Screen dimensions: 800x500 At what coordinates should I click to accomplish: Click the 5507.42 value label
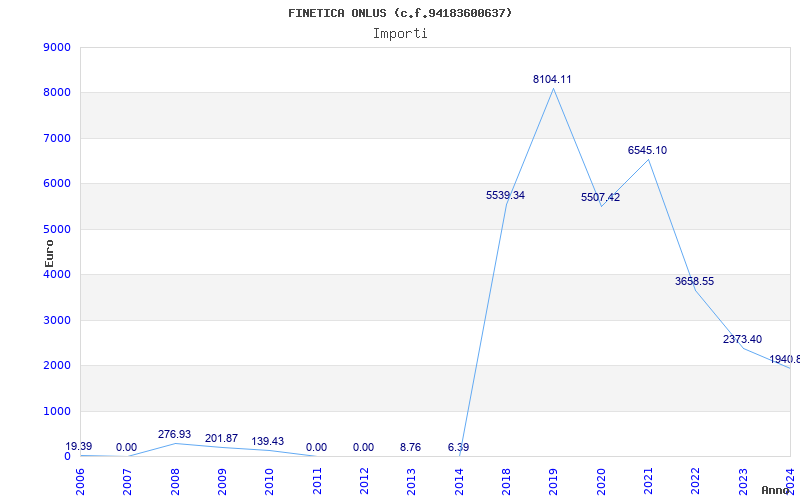tap(600, 197)
